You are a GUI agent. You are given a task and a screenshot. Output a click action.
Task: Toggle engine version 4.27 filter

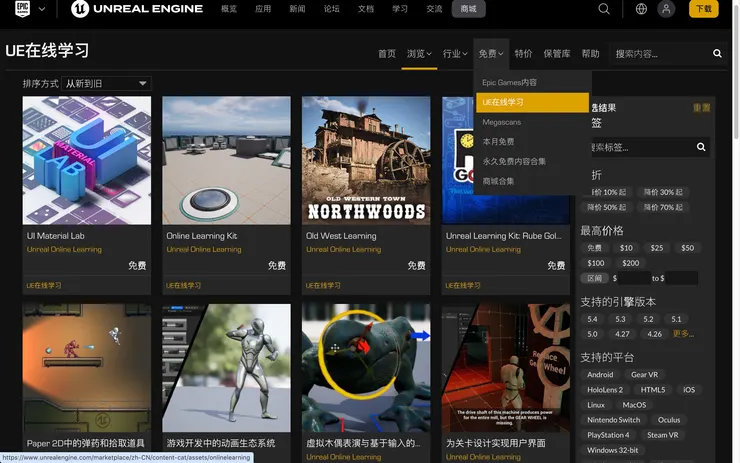pyautogui.click(x=622, y=334)
